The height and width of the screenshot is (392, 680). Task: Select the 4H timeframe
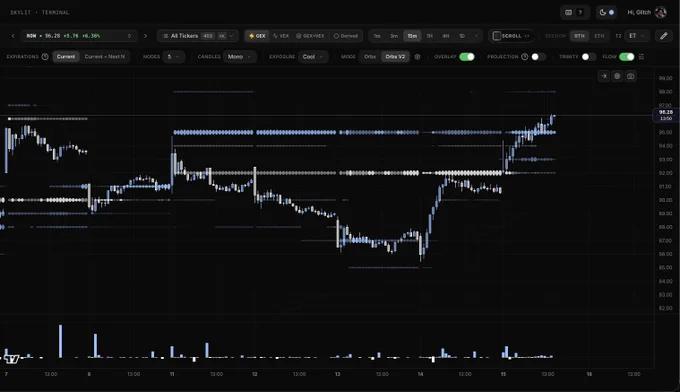pos(445,36)
